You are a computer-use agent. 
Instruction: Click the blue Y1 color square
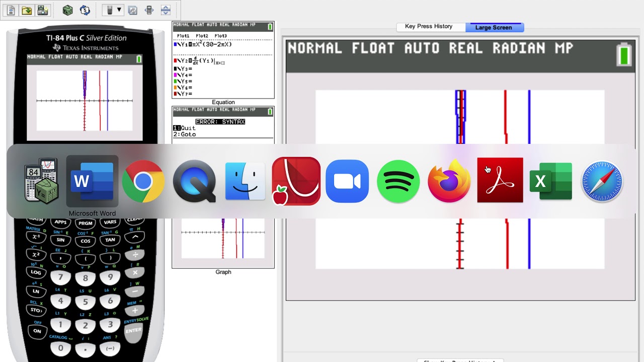tap(175, 44)
